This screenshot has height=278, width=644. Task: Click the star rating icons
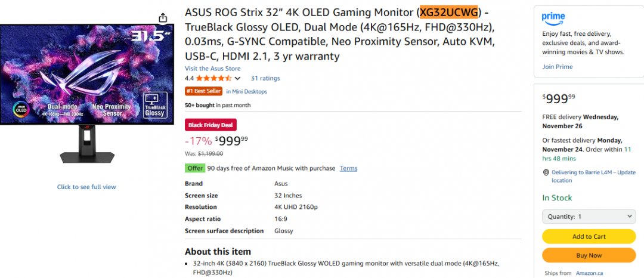point(213,78)
